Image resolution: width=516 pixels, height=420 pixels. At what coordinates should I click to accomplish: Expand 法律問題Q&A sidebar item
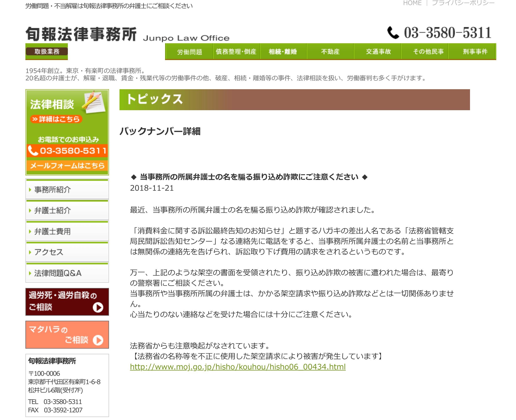tap(58, 273)
